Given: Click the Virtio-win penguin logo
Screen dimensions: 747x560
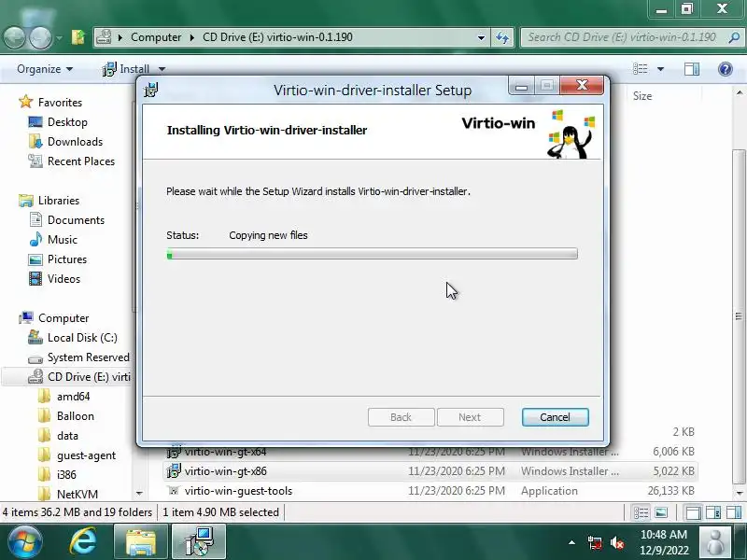Looking at the screenshot, I should click(x=571, y=134).
